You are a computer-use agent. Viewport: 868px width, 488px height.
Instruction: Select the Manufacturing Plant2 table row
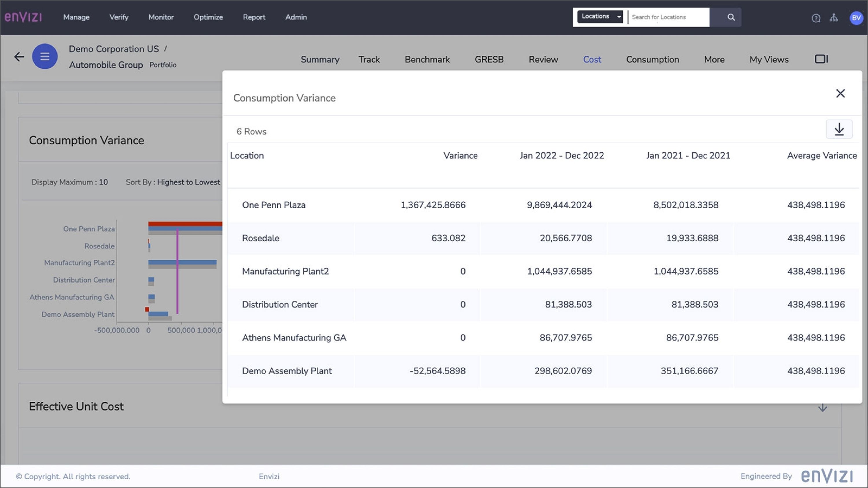[543, 271]
